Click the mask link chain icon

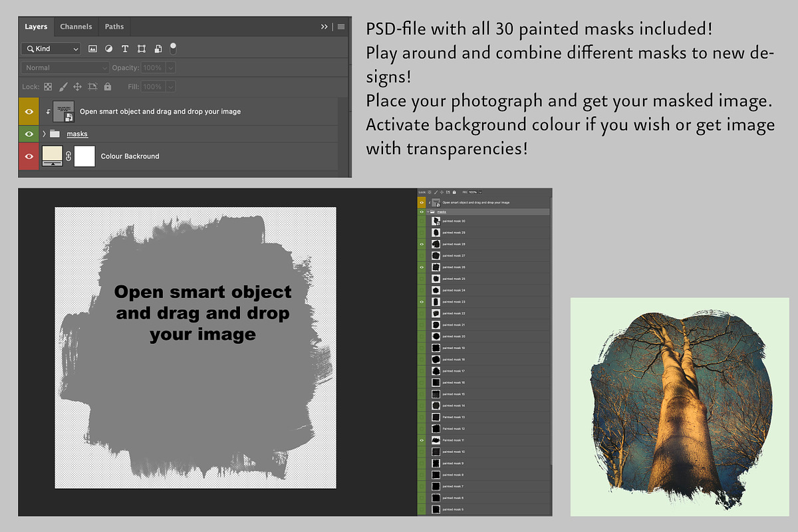click(x=68, y=156)
